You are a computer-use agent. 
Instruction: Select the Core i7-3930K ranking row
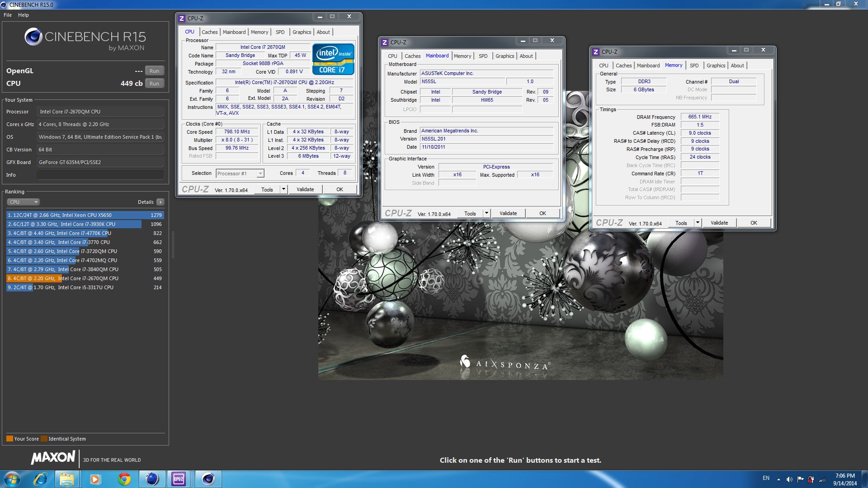click(85, 224)
